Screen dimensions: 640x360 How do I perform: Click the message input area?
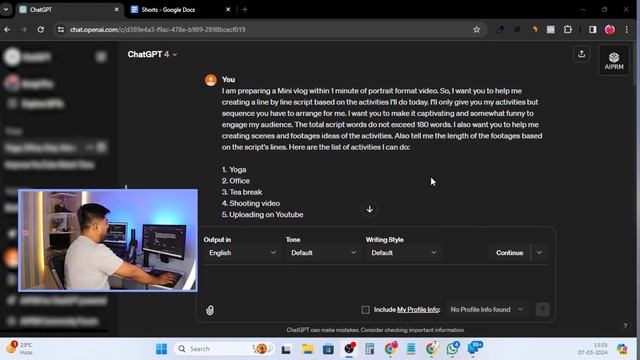[x=376, y=283]
